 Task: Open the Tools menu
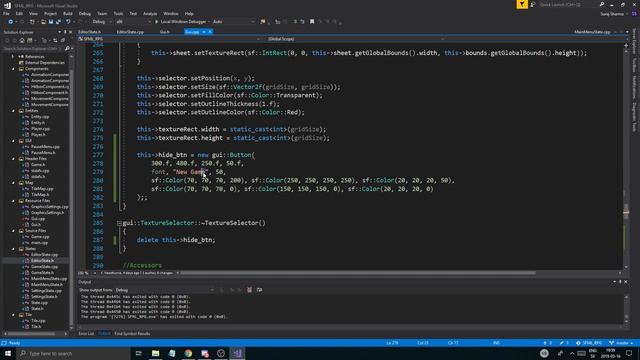pyautogui.click(x=118, y=13)
